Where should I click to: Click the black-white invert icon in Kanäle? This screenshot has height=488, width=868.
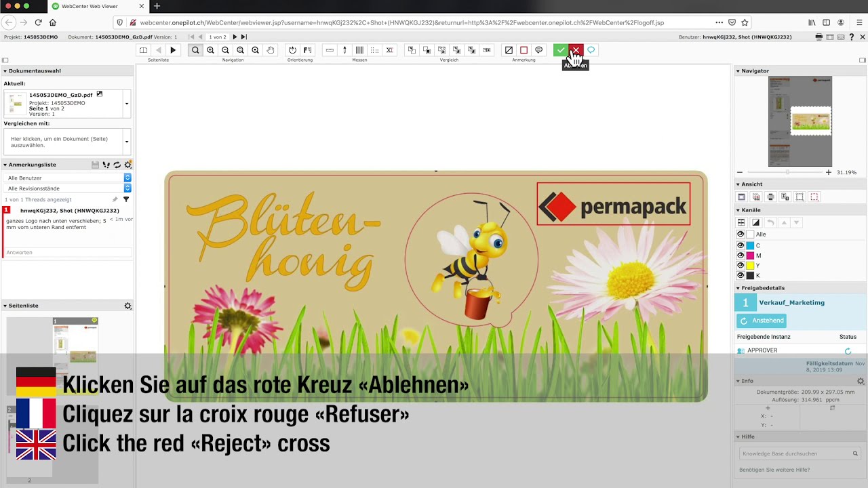point(755,222)
